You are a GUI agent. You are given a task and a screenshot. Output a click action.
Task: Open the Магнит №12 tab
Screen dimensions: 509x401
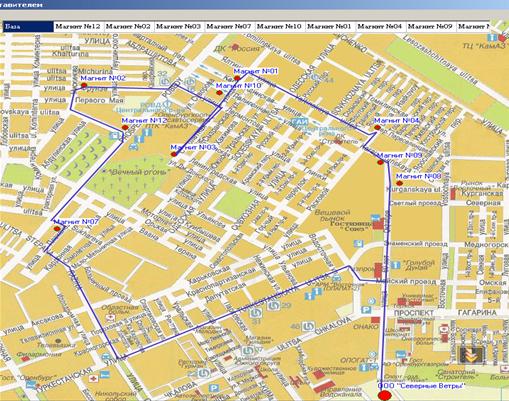click(79, 27)
